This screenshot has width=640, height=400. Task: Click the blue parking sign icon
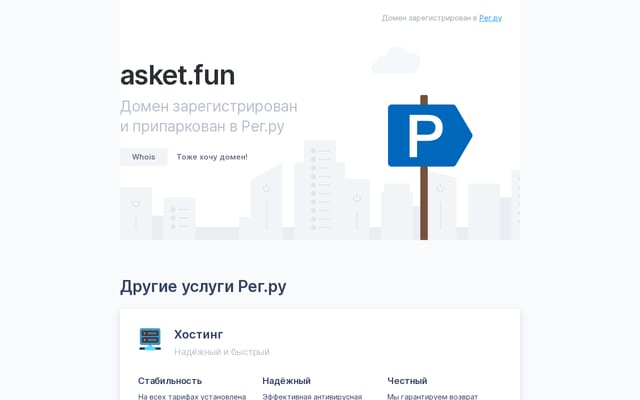point(429,136)
